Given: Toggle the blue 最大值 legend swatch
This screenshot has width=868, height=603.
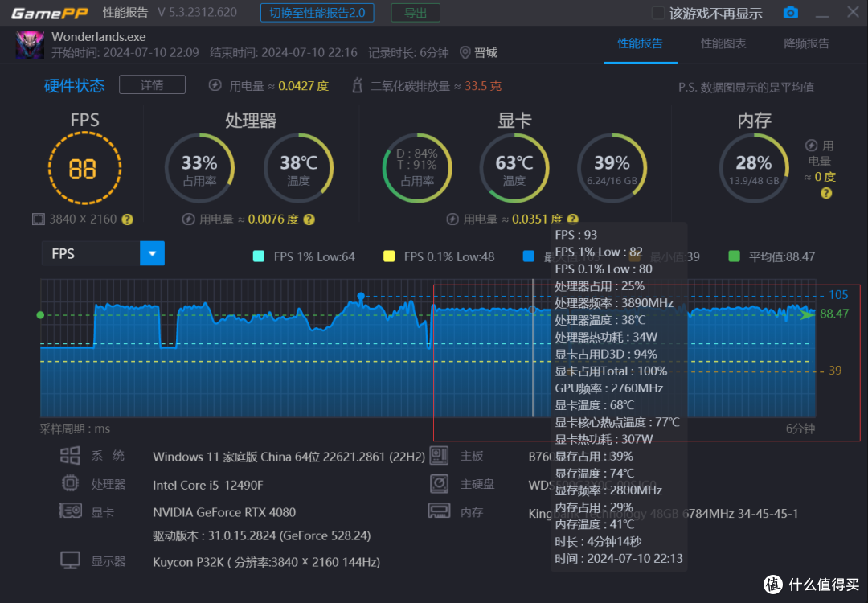Looking at the screenshot, I should tap(529, 256).
